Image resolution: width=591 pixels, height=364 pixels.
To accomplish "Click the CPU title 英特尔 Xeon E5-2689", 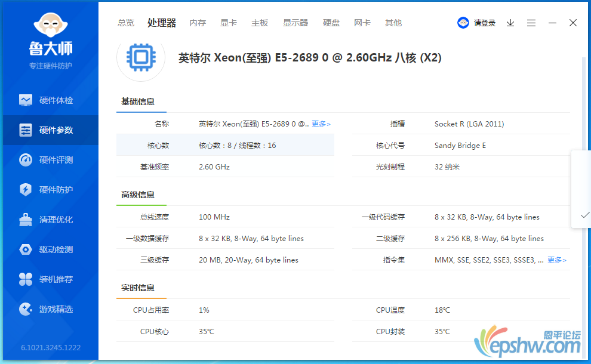I will (x=310, y=58).
